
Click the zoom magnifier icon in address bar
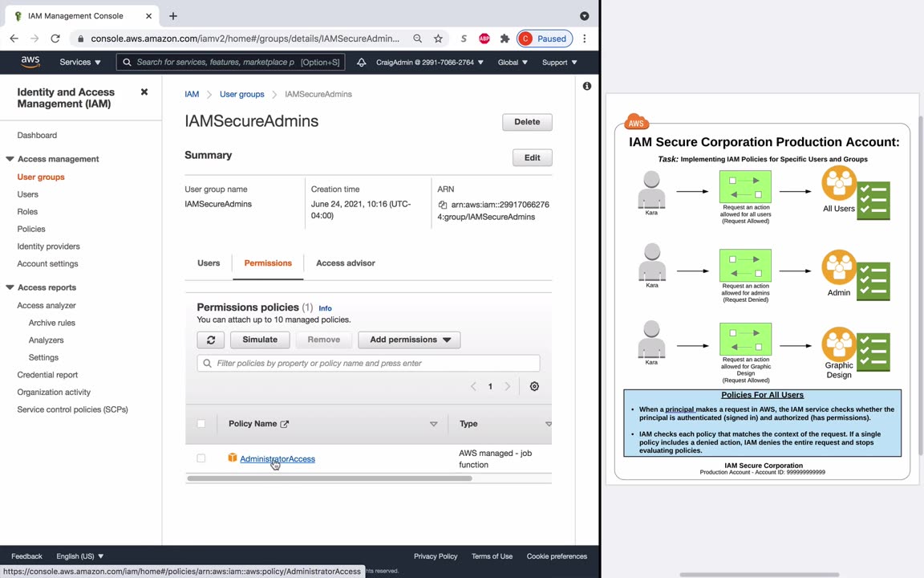click(417, 39)
